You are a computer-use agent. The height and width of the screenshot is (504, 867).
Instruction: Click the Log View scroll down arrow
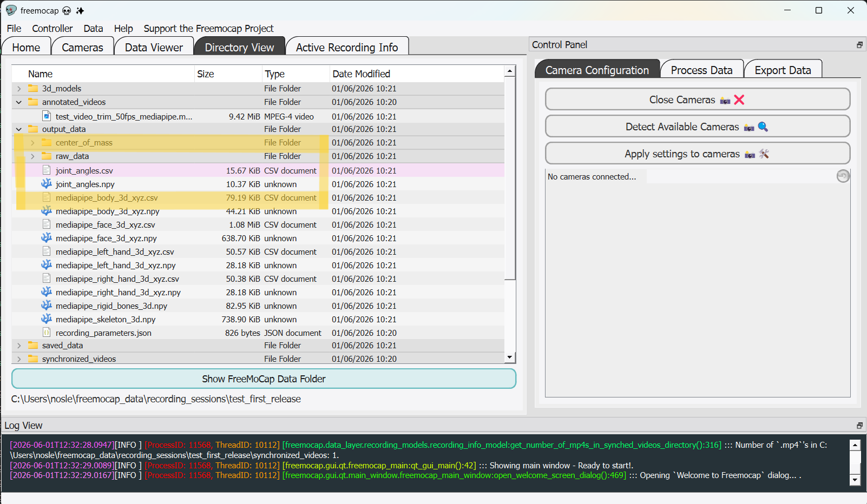855,480
